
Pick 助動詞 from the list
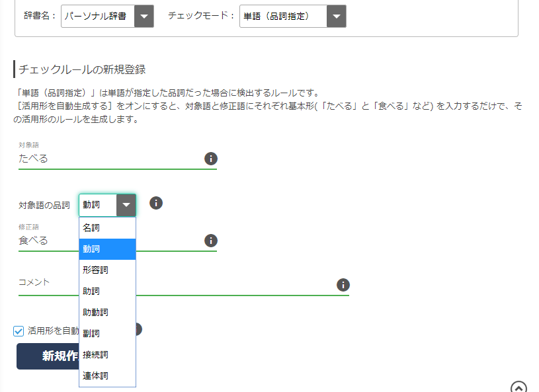pyautogui.click(x=107, y=313)
